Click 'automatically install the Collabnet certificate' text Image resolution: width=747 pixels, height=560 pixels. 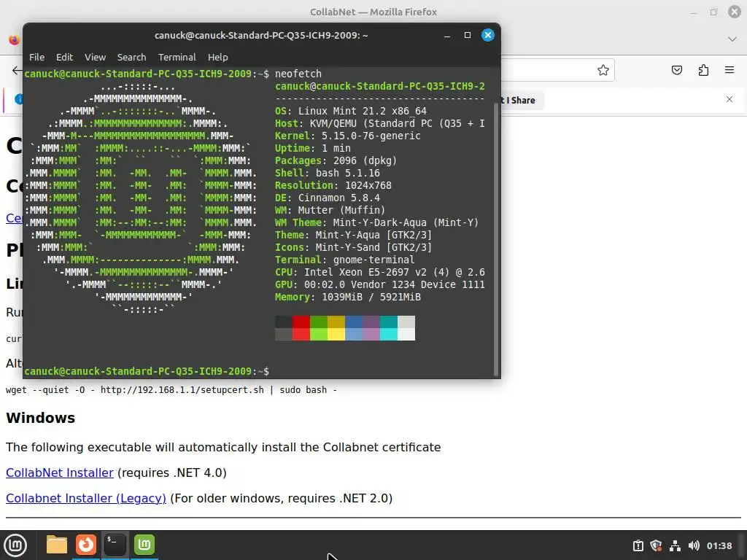click(x=309, y=448)
